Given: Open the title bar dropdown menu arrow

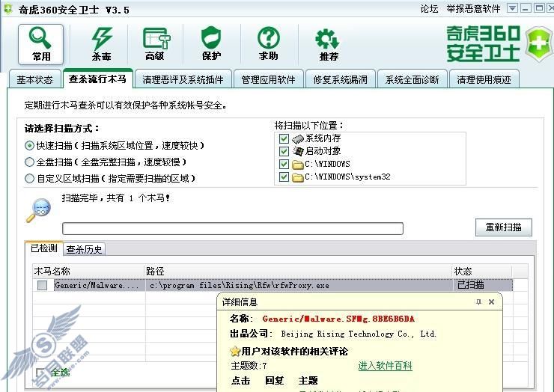Looking at the screenshot, I should click(512, 8).
